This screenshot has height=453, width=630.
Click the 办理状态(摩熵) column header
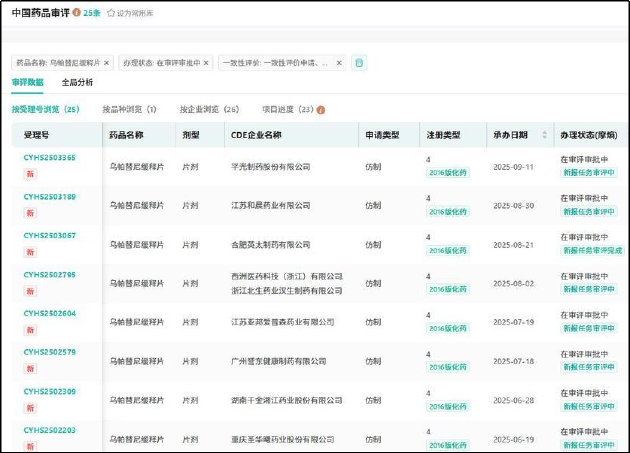(589, 135)
